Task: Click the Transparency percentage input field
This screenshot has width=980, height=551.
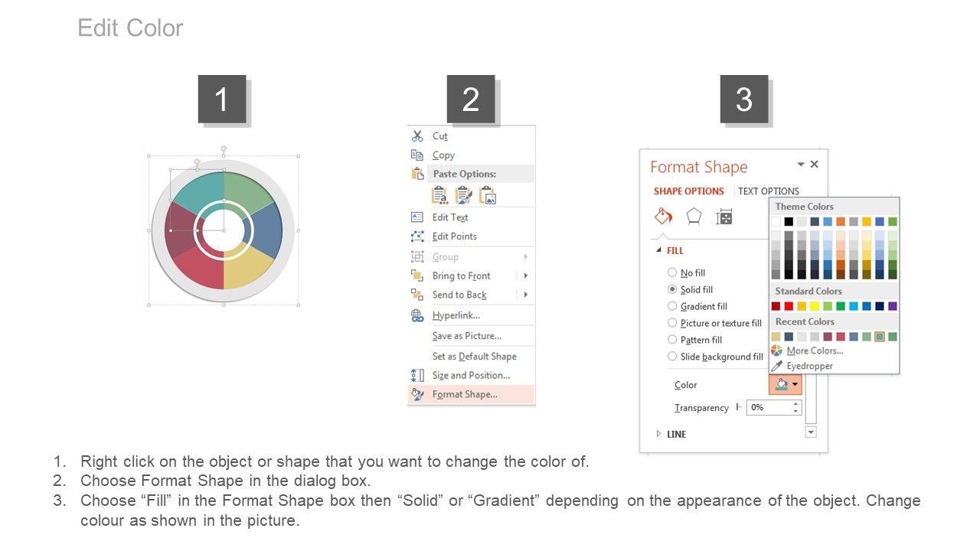Action: (768, 407)
